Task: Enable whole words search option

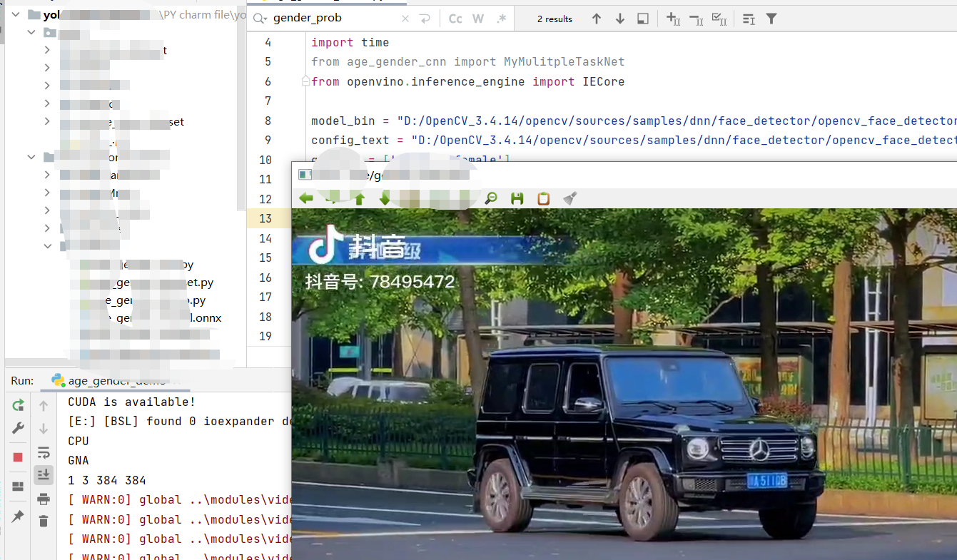Action: click(479, 18)
